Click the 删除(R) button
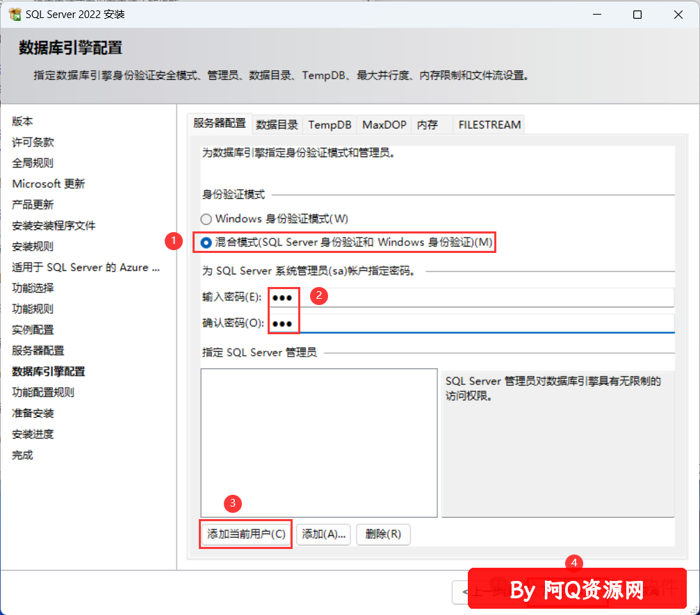 [x=383, y=534]
